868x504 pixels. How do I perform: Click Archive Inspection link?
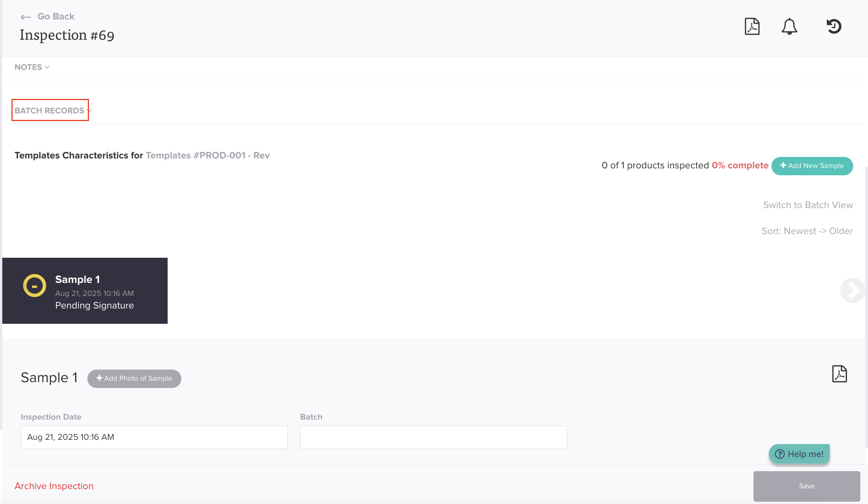tap(54, 486)
